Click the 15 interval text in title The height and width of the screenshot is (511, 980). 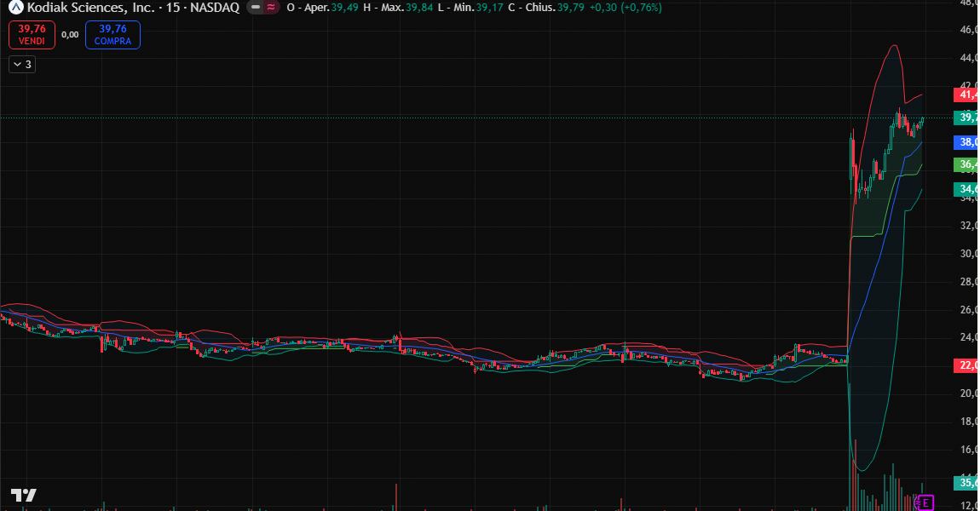(x=172, y=8)
